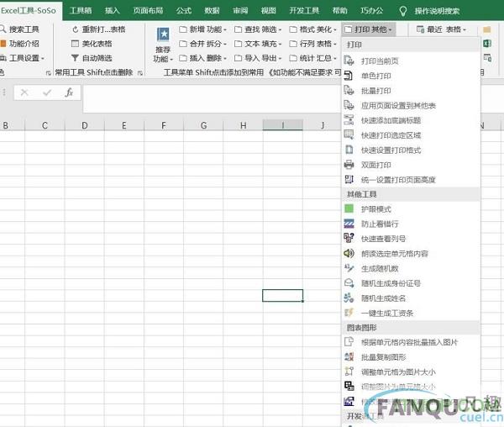The width and height of the screenshot is (504, 427).
Task: Click the 统一设置打印页面高度 icon
Action: pos(349,179)
